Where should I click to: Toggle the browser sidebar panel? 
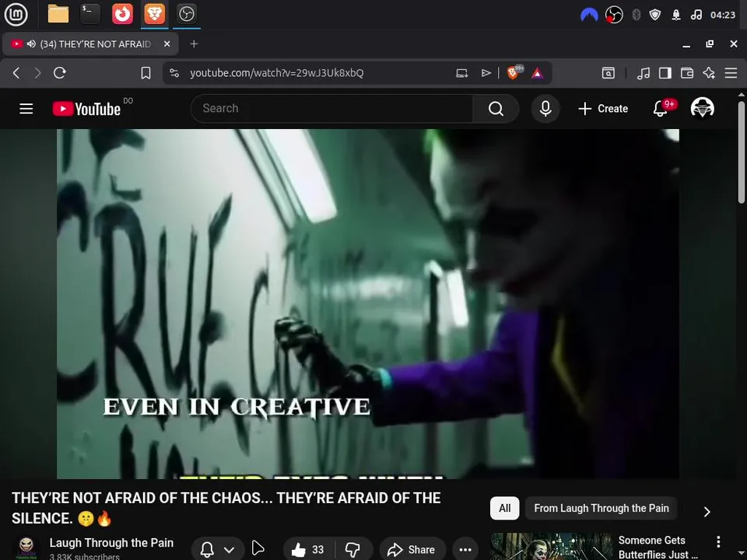coord(665,73)
